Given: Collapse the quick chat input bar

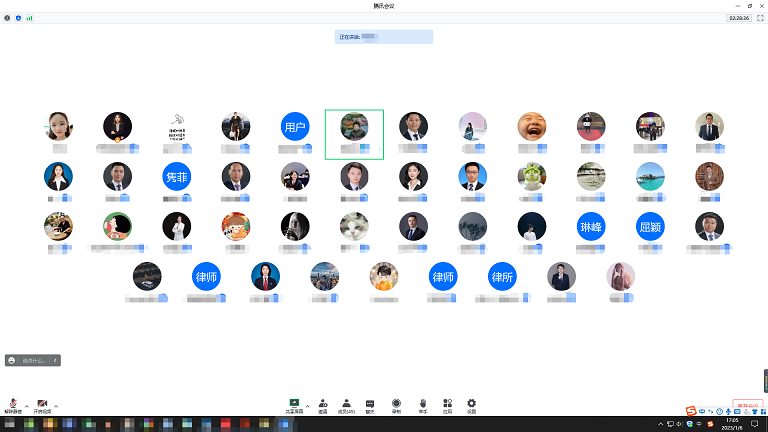Looking at the screenshot, I should (x=56, y=360).
